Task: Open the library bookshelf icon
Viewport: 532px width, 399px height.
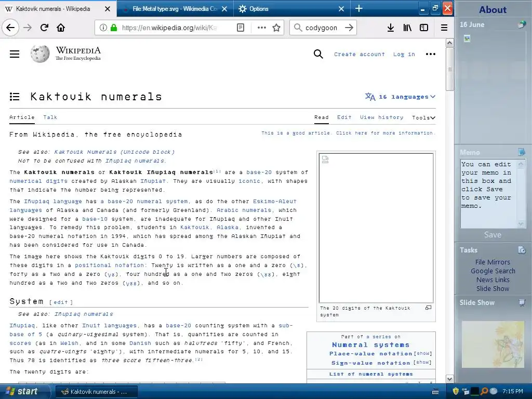Action: coord(407,28)
